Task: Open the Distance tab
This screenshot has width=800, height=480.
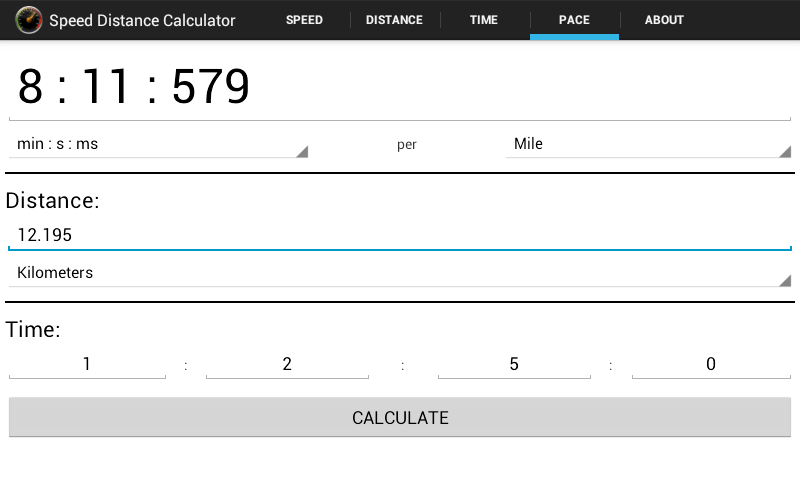Action: 394,20
